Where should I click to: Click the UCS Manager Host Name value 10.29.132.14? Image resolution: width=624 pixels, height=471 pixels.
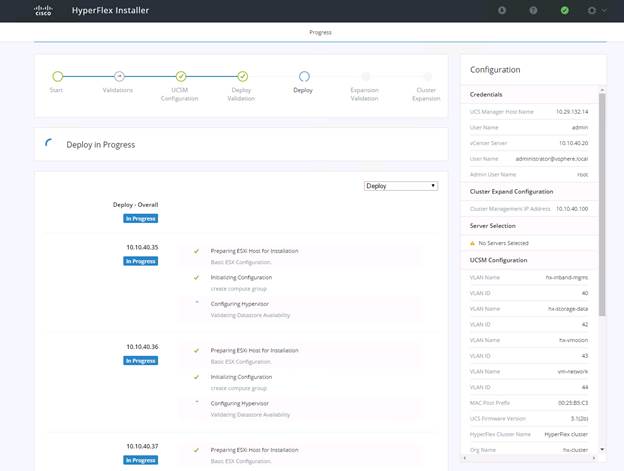click(x=572, y=112)
